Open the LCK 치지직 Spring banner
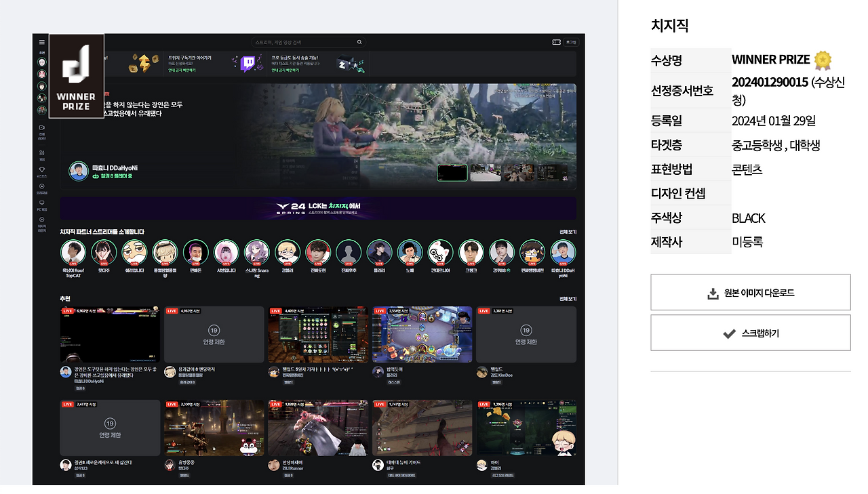Screen dimensions: 868x494 (x=318, y=207)
